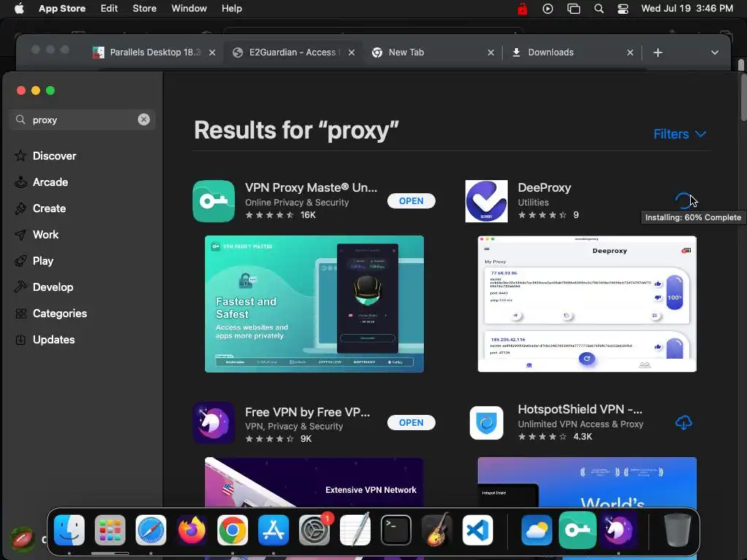Open the VPN Proxy Master screenshot preview

pyautogui.click(x=314, y=304)
